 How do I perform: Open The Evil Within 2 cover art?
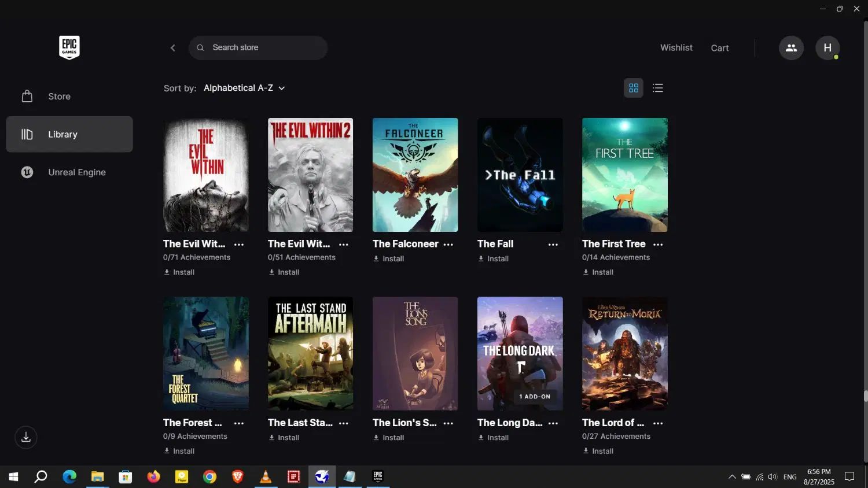[x=310, y=175]
